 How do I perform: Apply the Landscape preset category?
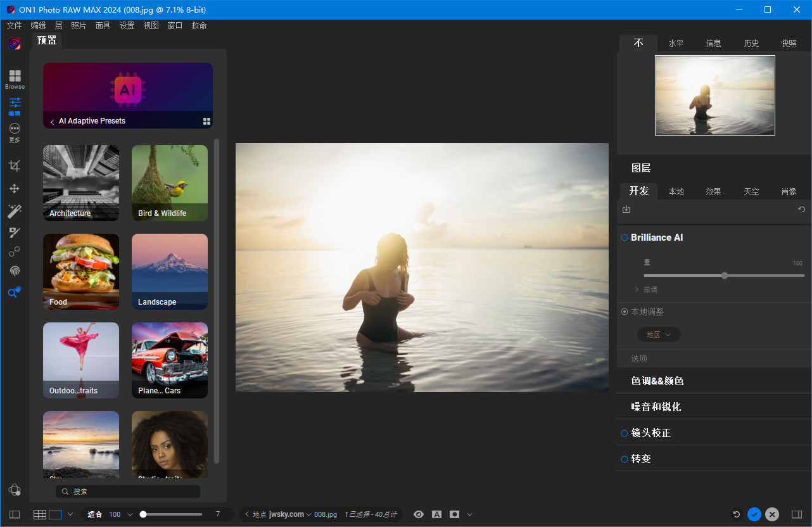pos(169,272)
